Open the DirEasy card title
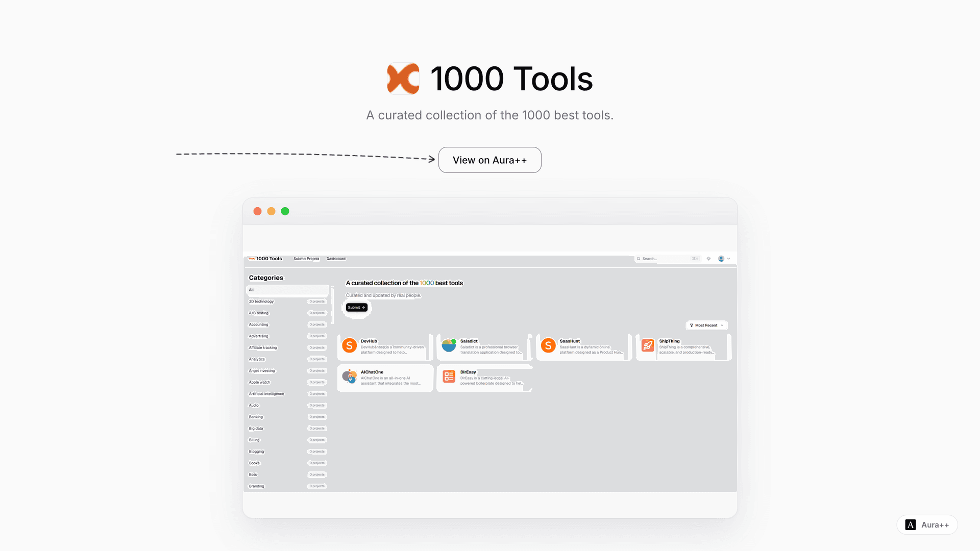The image size is (980, 551). pyautogui.click(x=468, y=372)
